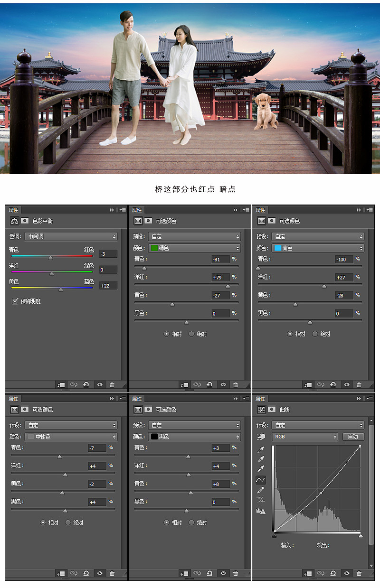This screenshot has width=380, height=588.
Task: Click the trash icon in 黑色 Selective Color panel
Action: click(x=236, y=574)
